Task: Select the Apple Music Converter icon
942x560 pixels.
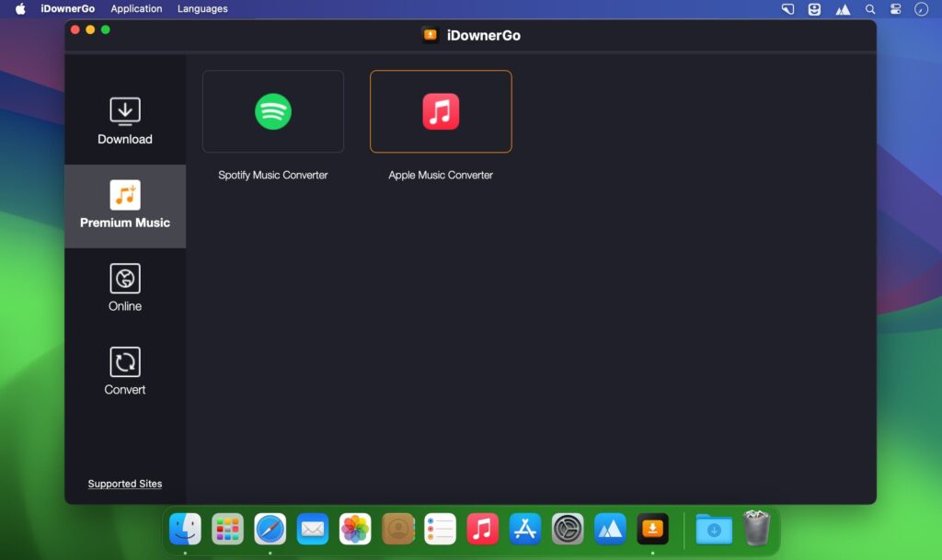Action: point(441,111)
